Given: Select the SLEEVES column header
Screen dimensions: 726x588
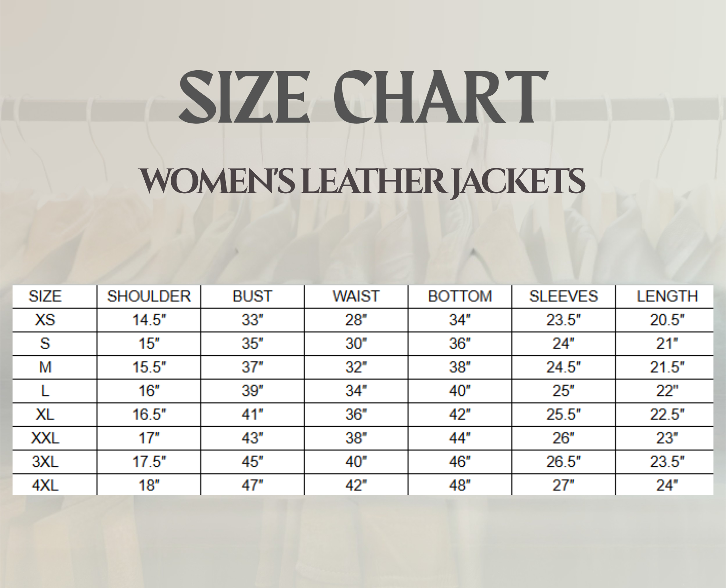Looking at the screenshot, I should [x=563, y=296].
